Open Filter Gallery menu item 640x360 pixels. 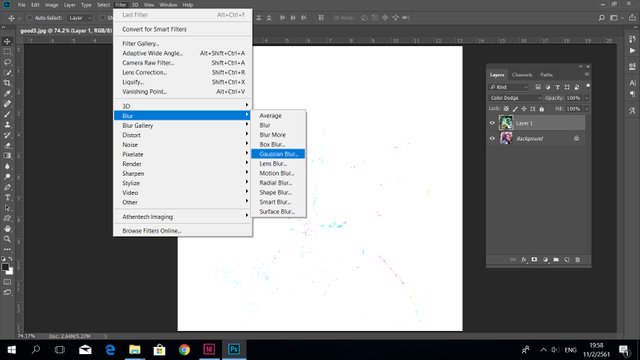coord(182,44)
